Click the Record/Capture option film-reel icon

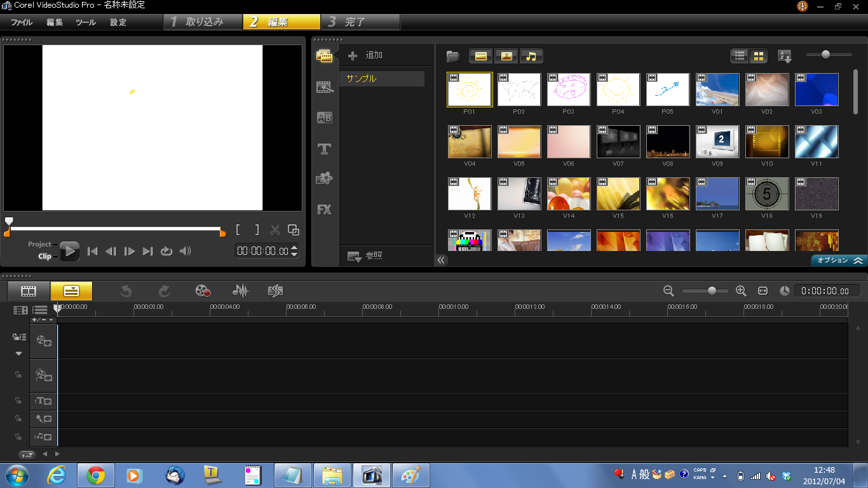[x=203, y=291]
